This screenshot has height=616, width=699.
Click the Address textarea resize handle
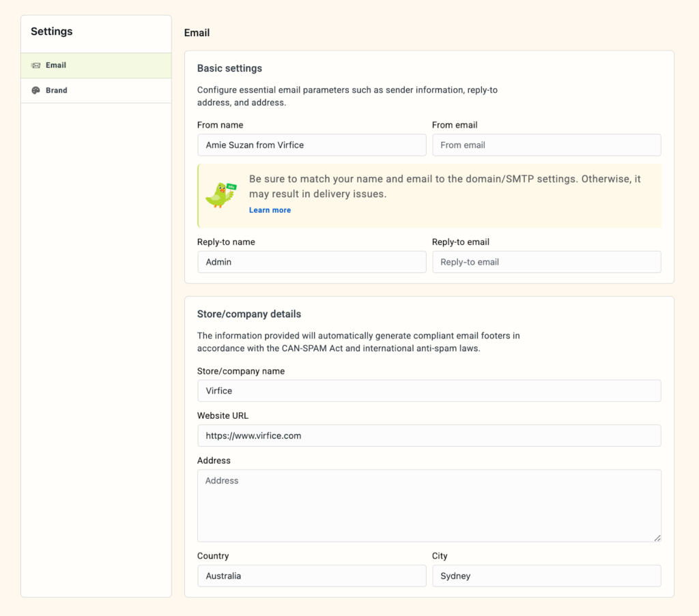657,538
